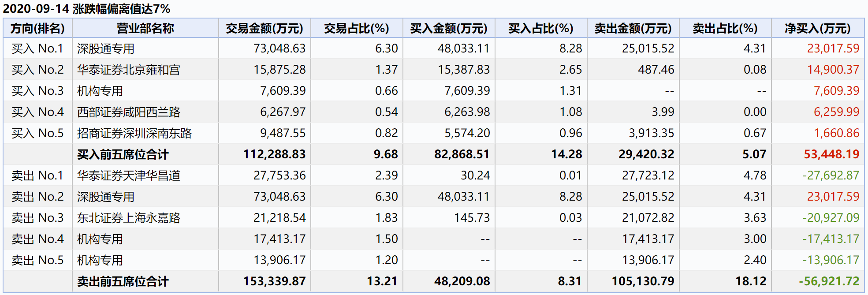Open 华泰证券天津华昌道 branch name
868x295 pixels.
click(128, 176)
